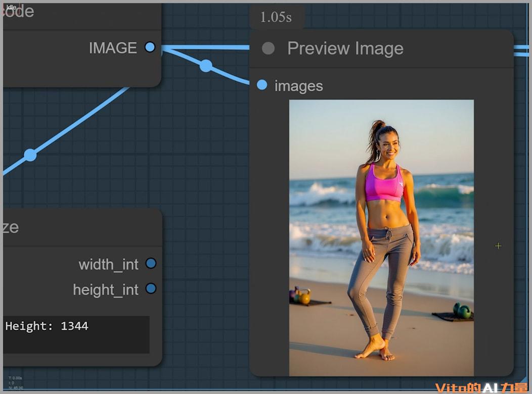This screenshot has height=394, width=532.
Task: Click the images input socket dot
Action: coord(262,85)
